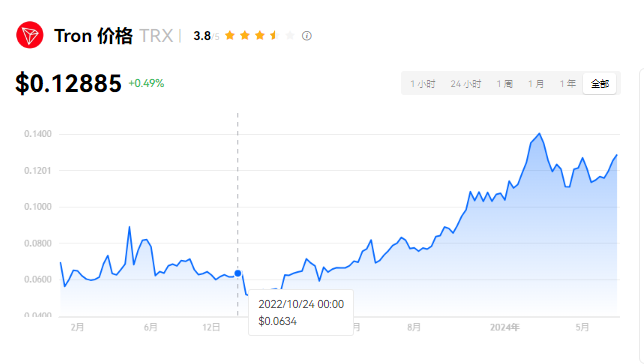Click the 5月 x-axis label
The image size is (644, 364).
582,327
